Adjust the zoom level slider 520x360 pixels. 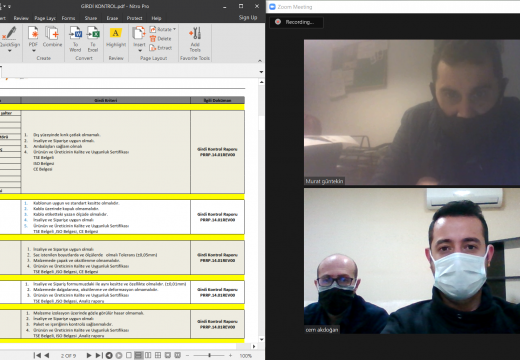[209, 355]
